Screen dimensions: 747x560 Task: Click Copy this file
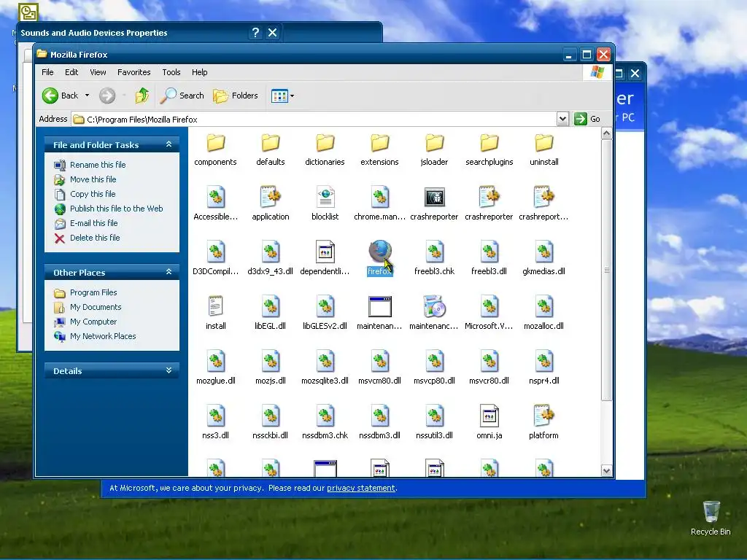pos(93,194)
